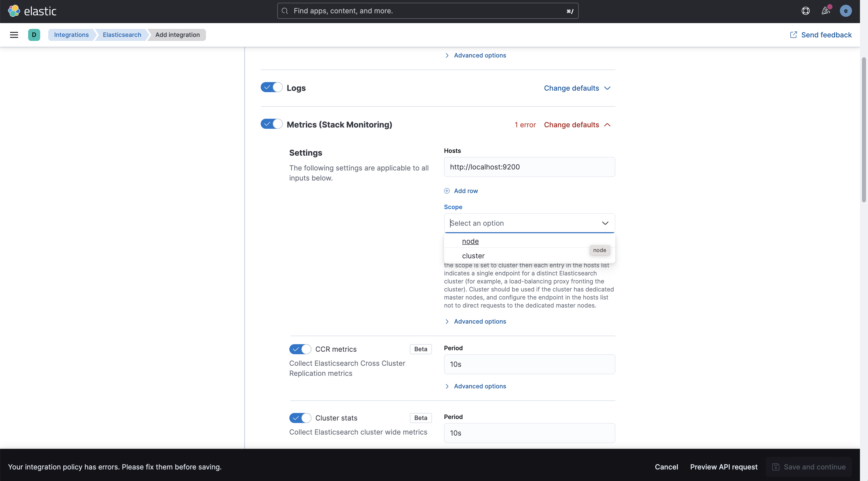Open the newsfeed notifications icon
This screenshot has width=868, height=481.
click(x=825, y=11)
